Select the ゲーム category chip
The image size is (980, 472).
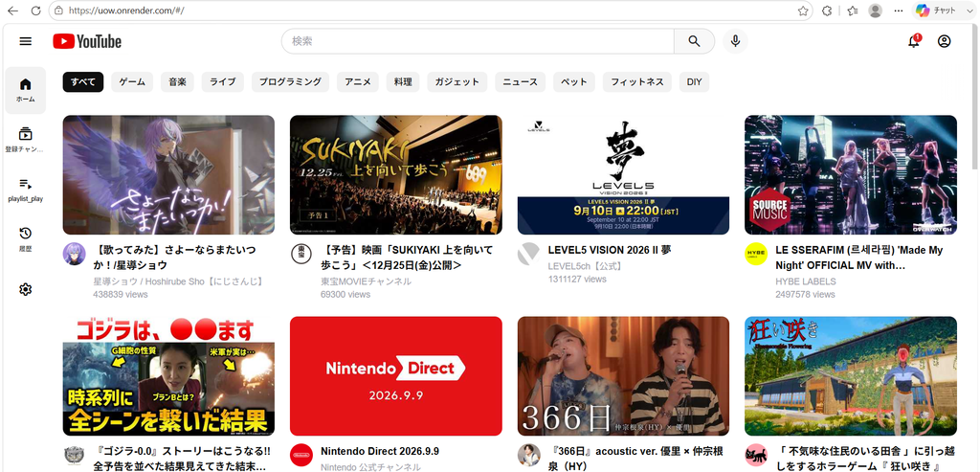pyautogui.click(x=132, y=82)
